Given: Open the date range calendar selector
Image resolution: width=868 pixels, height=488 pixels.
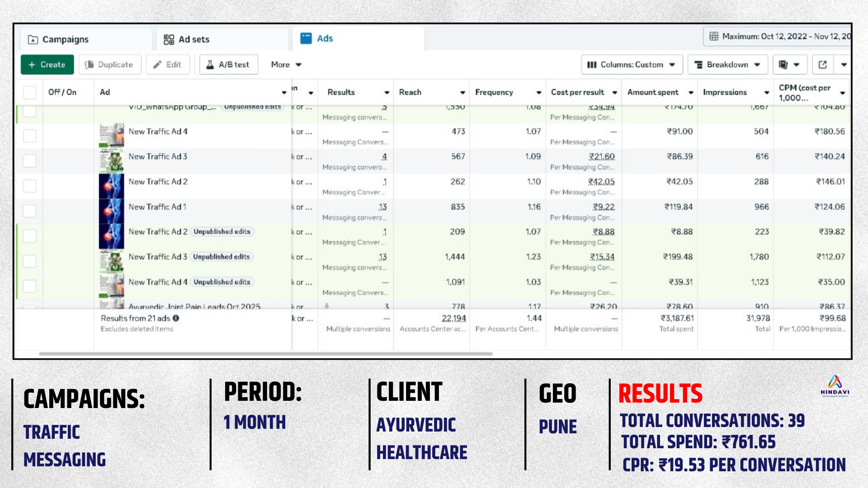Looking at the screenshot, I should 778,37.
